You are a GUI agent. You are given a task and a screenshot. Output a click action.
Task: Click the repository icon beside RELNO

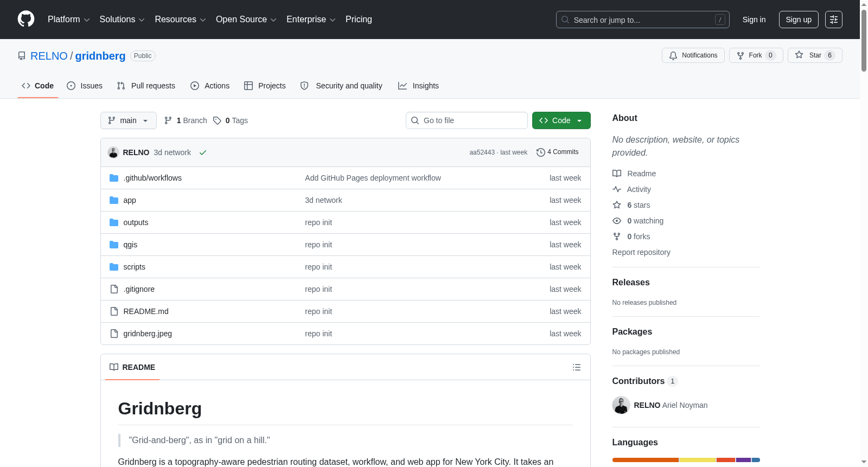point(22,56)
